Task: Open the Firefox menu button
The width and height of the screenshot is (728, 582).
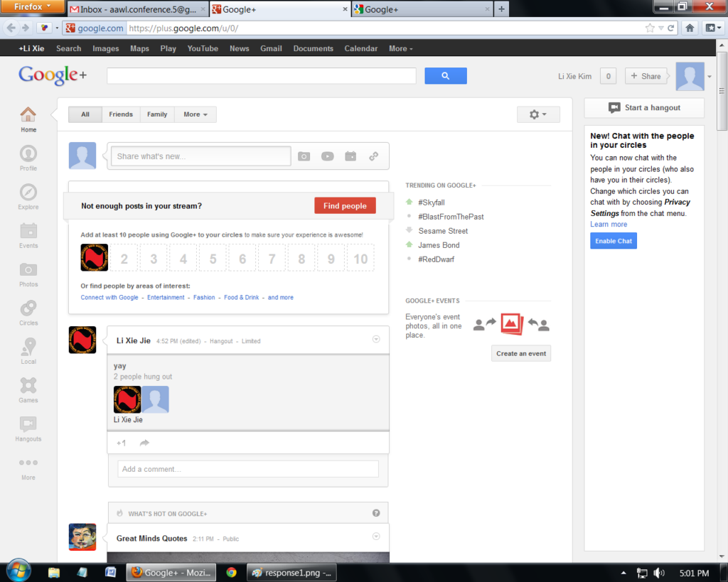Action: (x=32, y=6)
